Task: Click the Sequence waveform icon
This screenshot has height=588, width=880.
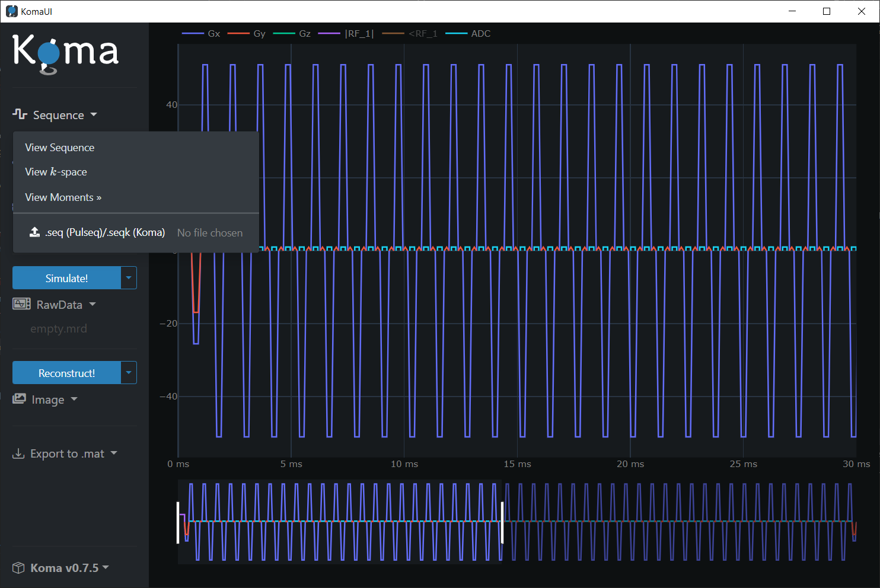Action: [20, 114]
